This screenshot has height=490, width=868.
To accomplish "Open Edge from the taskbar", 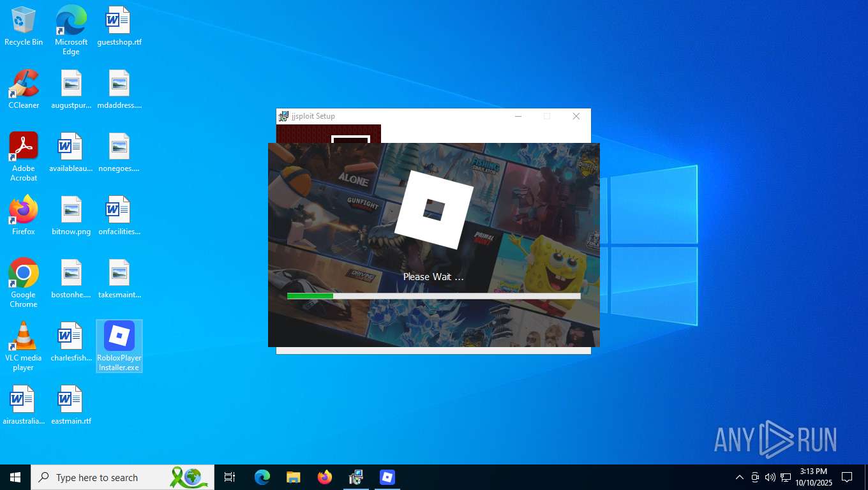I will (x=262, y=477).
